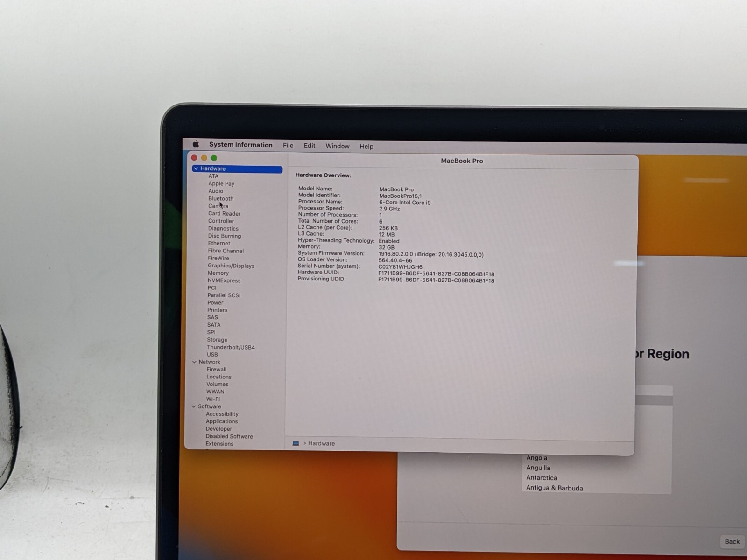Click Hardware in the bottom path bar

[x=321, y=443]
